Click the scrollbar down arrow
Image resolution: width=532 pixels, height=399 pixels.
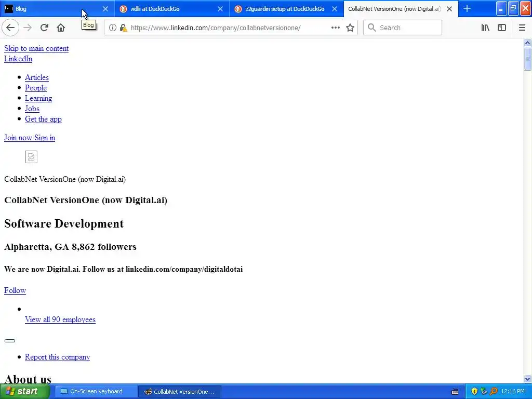(x=527, y=379)
